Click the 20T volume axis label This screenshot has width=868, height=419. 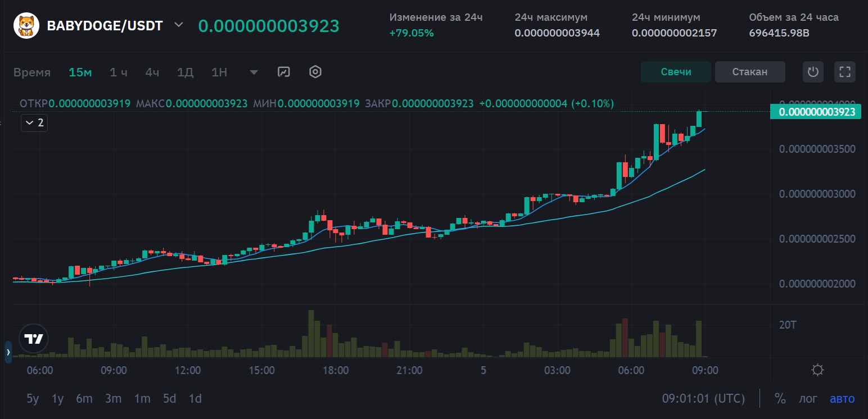pyautogui.click(x=788, y=325)
